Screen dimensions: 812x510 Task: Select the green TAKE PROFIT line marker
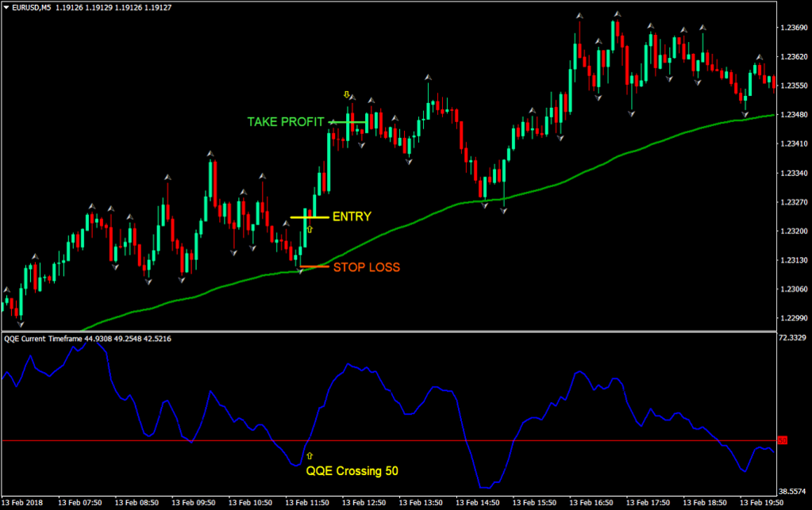tap(349, 121)
